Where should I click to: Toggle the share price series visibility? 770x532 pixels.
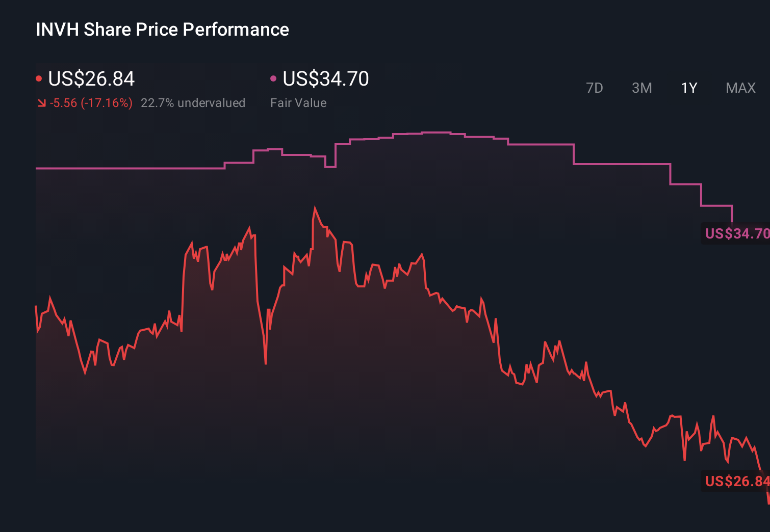pyautogui.click(x=39, y=78)
